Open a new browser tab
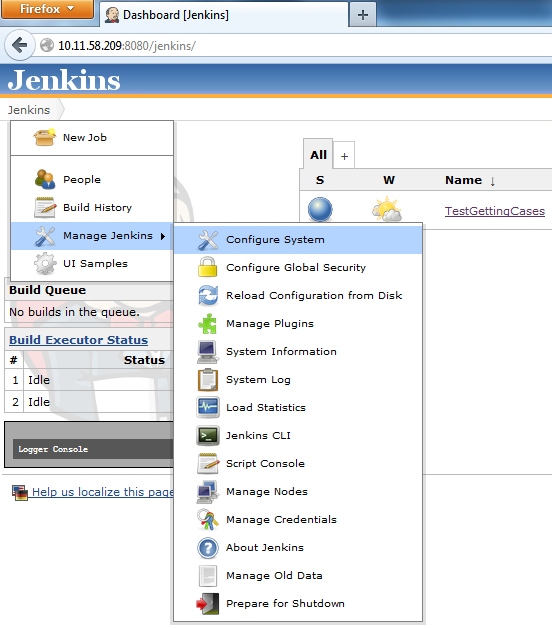Image resolution: width=552 pixels, height=629 pixels. [x=363, y=15]
